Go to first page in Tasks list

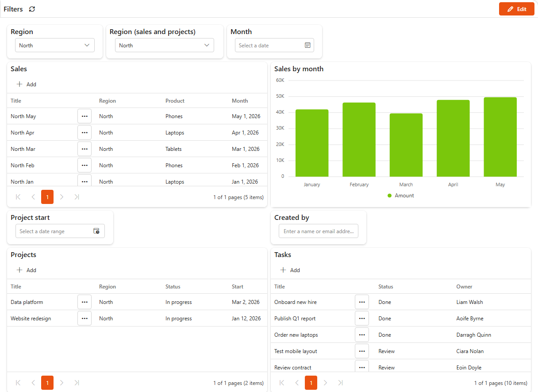[282, 383]
